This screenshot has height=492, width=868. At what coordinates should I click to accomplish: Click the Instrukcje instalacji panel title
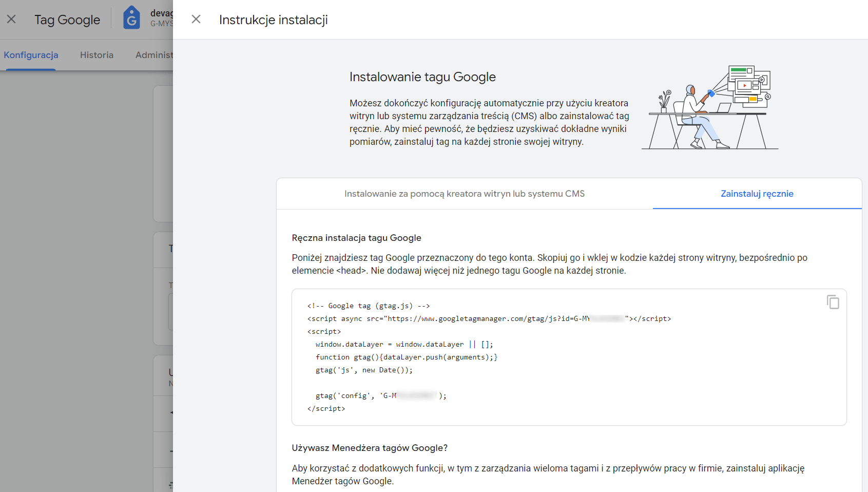274,20
